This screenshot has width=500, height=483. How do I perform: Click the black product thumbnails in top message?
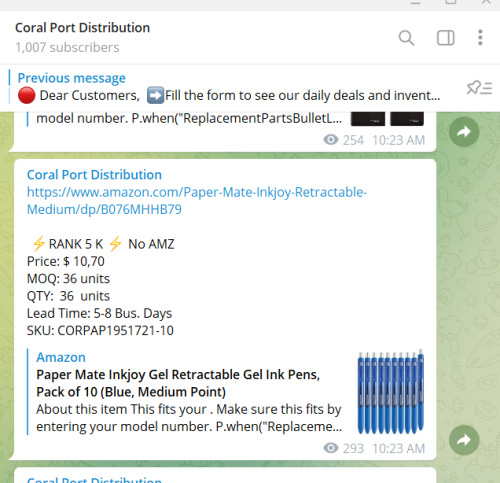(x=387, y=119)
